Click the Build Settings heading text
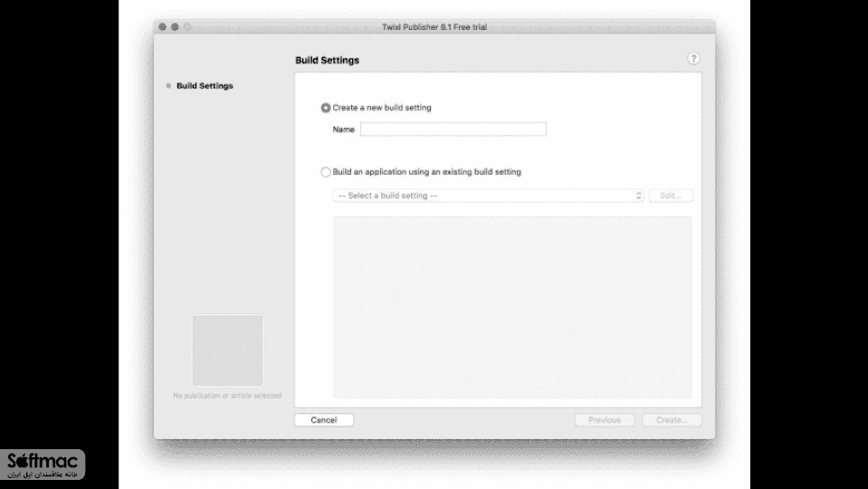This screenshot has height=489, width=868. coord(327,61)
